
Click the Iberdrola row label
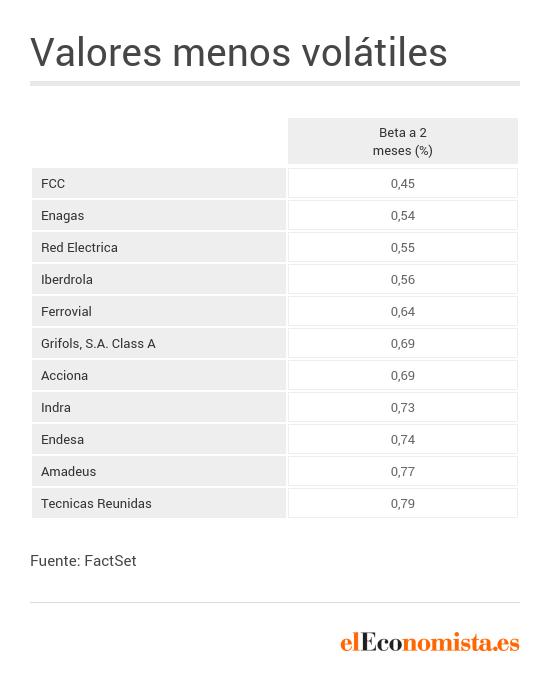[x=159, y=279]
